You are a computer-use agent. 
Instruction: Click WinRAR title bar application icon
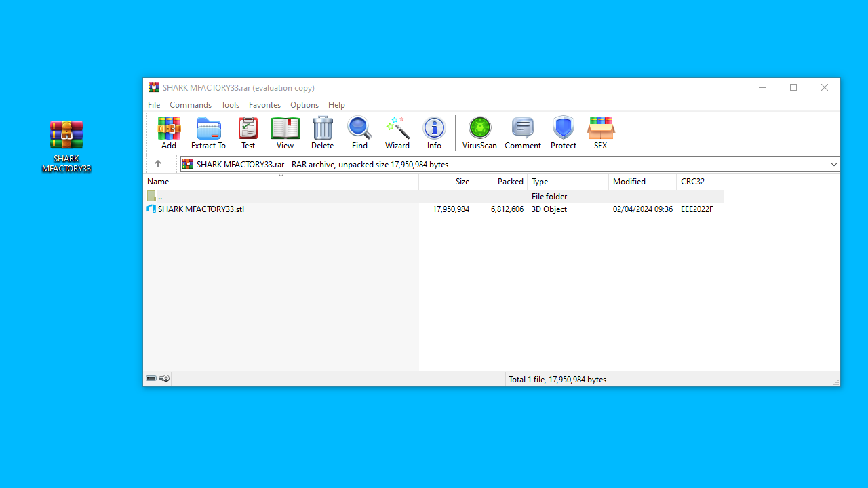pyautogui.click(x=154, y=87)
